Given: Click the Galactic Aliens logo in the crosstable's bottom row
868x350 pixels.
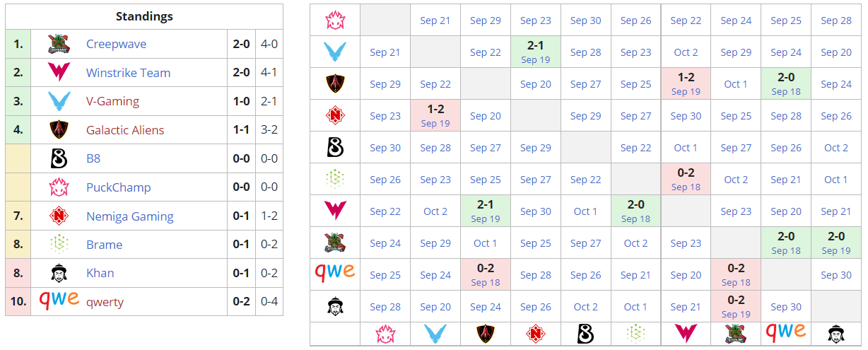Looking at the screenshot, I should pyautogui.click(x=485, y=333).
